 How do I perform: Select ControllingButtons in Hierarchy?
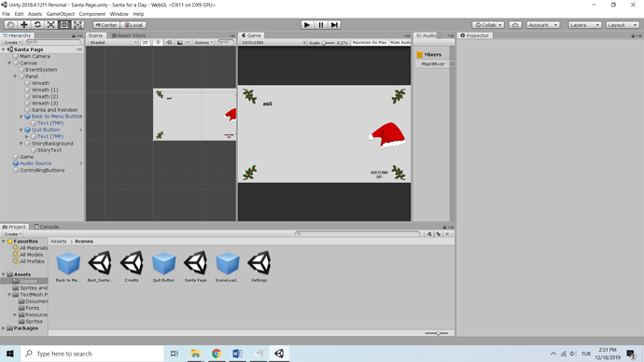42,171
